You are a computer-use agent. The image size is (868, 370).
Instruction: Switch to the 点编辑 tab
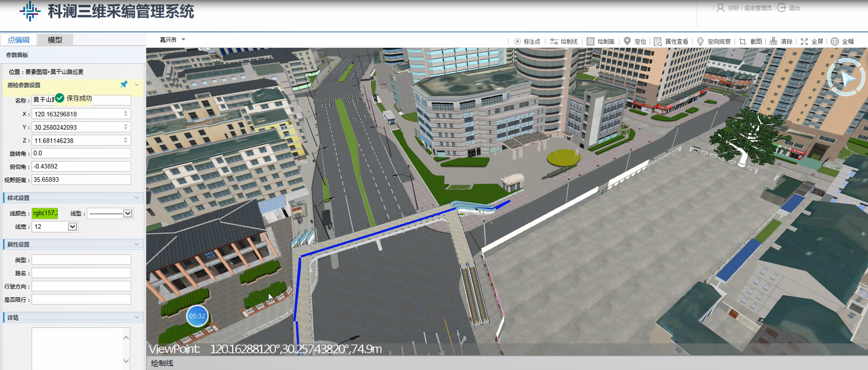(18, 40)
